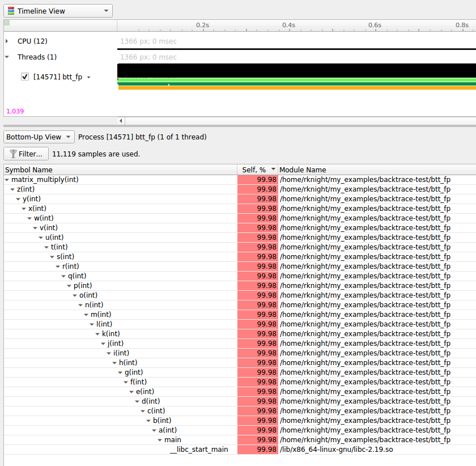Click the Module Name column header
The width and height of the screenshot is (476, 466).
301,170
